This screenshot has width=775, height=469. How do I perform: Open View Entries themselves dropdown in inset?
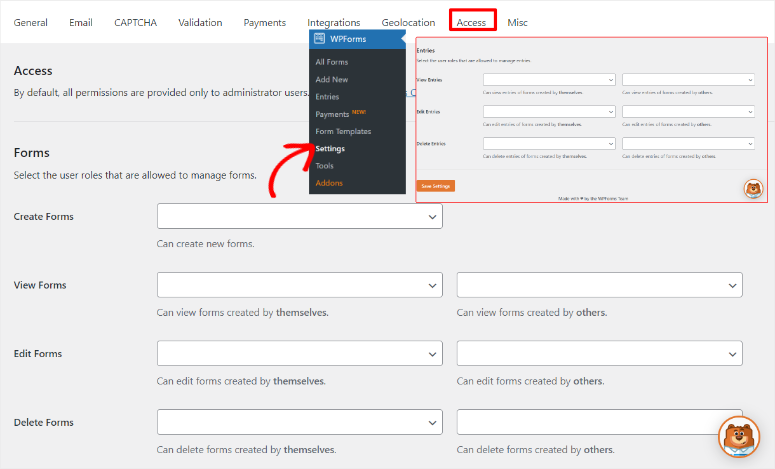pos(549,80)
